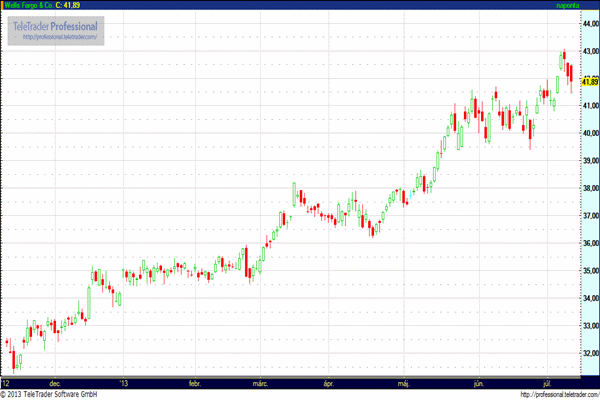Screen dimensions: 600x400
Task: Click the 35,00 price axis label
Action: (590, 271)
